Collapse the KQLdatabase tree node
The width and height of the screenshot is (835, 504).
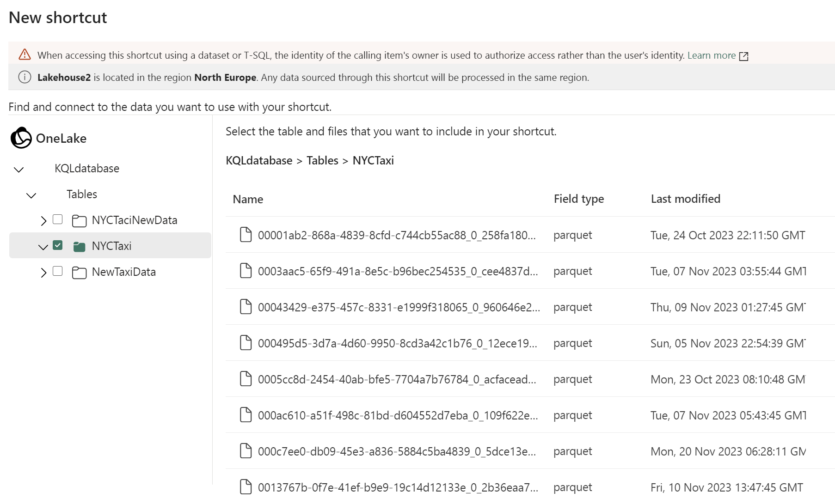tap(19, 170)
